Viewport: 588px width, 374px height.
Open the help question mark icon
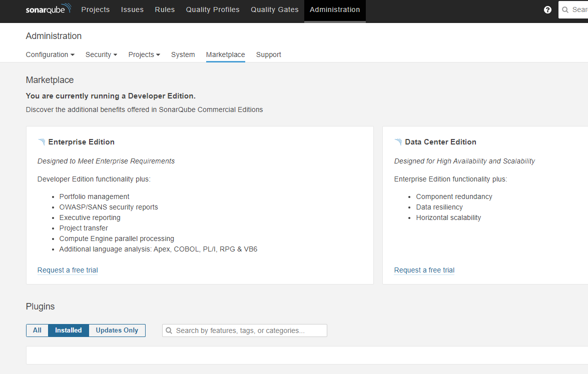[547, 9]
